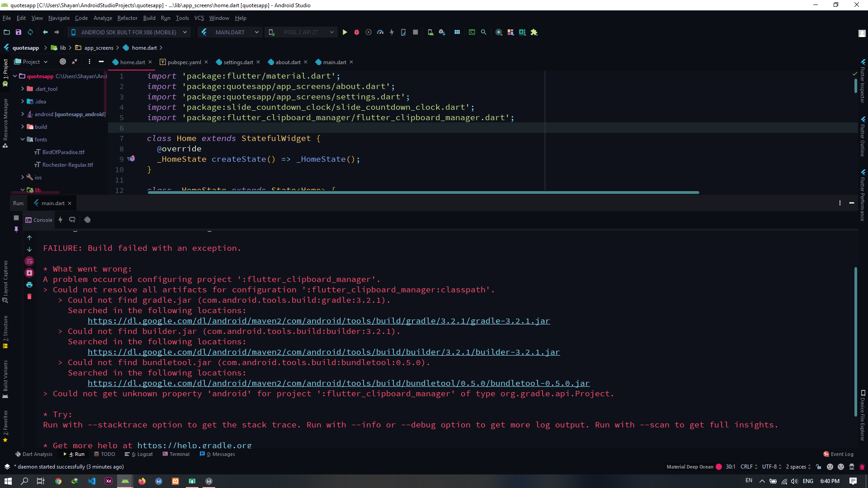This screenshot has width=868, height=488.
Task: Run the app with the green play icon
Action: (345, 33)
